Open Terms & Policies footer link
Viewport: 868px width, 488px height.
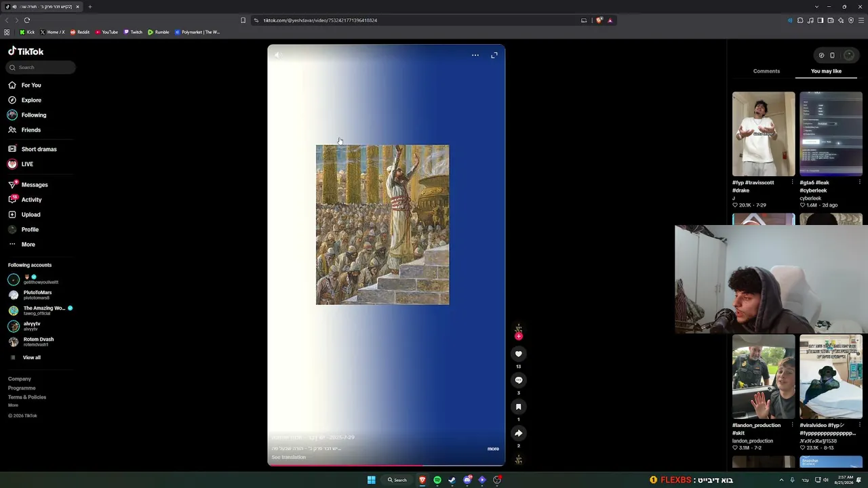click(27, 397)
